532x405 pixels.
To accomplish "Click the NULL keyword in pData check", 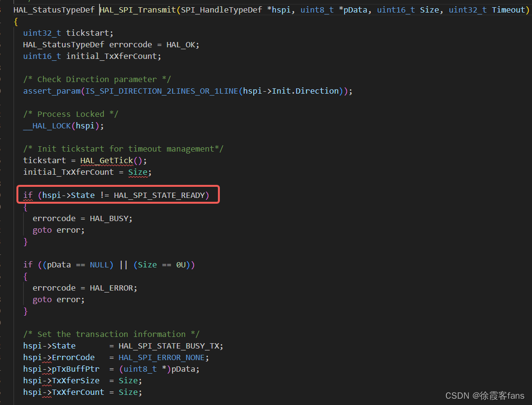I will (x=100, y=265).
